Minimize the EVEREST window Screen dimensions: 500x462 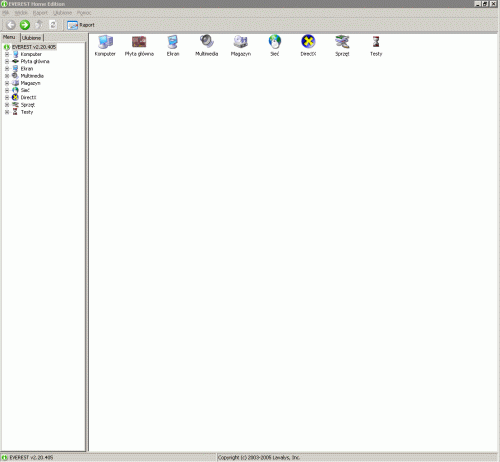coord(477,4)
